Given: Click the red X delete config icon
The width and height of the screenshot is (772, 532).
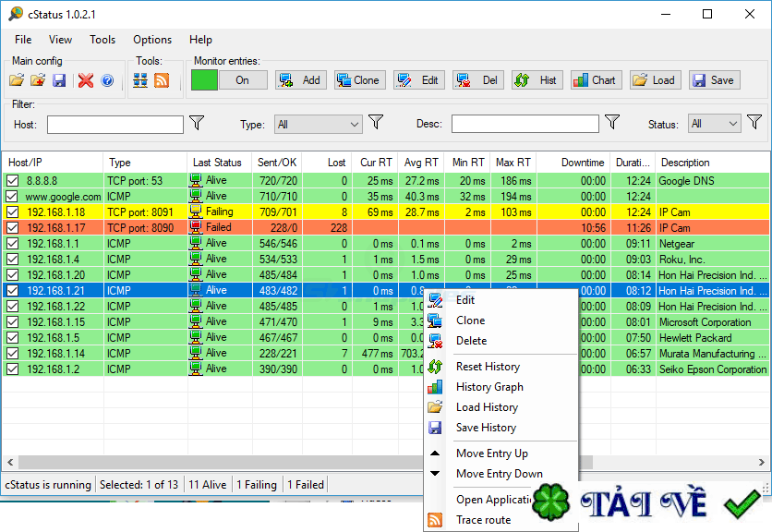Looking at the screenshot, I should (x=86, y=80).
